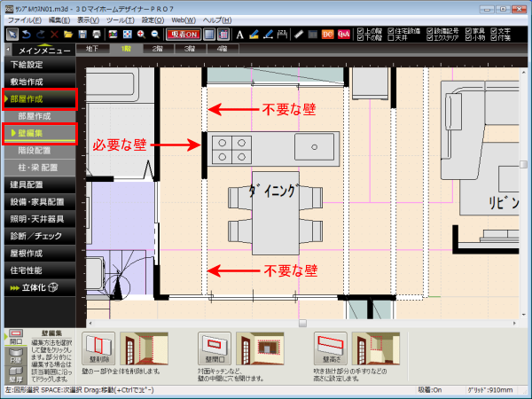
Task: Click the red Q&A help icon
Action: point(341,35)
